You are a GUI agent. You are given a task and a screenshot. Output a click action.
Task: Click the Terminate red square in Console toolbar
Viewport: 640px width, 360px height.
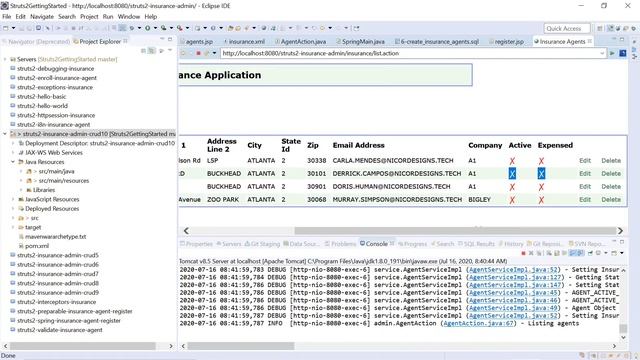(x=523, y=253)
